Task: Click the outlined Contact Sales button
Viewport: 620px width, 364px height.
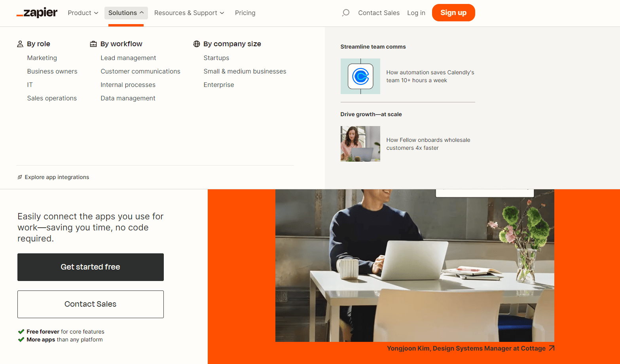Action: pyautogui.click(x=91, y=304)
